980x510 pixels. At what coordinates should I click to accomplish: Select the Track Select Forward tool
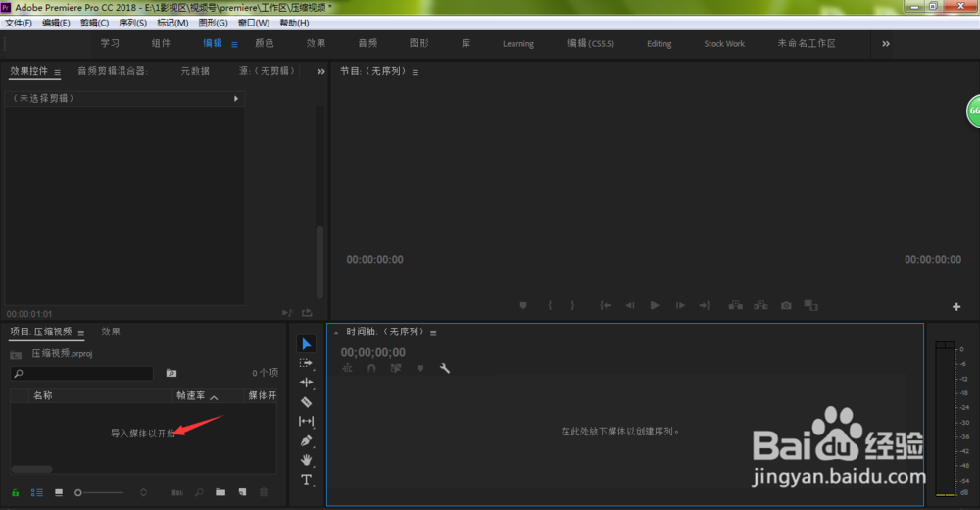click(x=306, y=363)
